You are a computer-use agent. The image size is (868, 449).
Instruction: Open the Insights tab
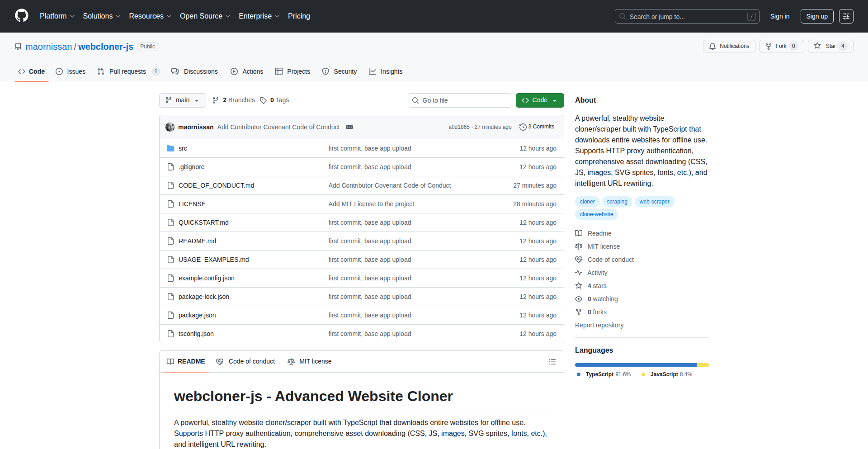pos(386,71)
